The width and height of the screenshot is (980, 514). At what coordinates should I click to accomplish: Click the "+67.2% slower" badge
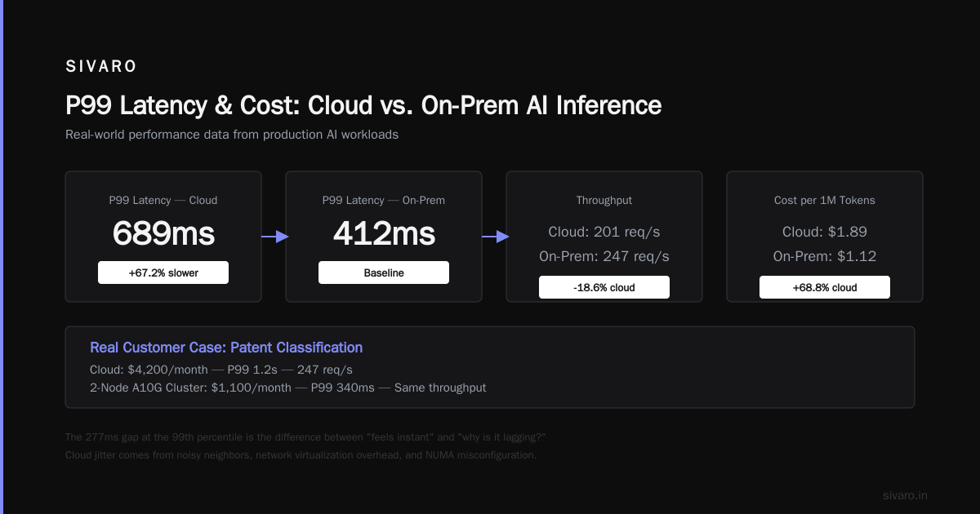click(x=163, y=273)
